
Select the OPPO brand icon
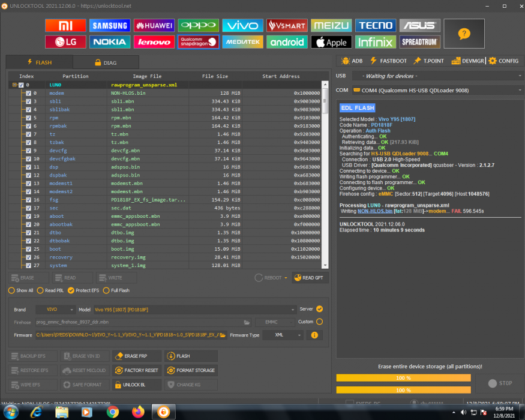point(198,25)
